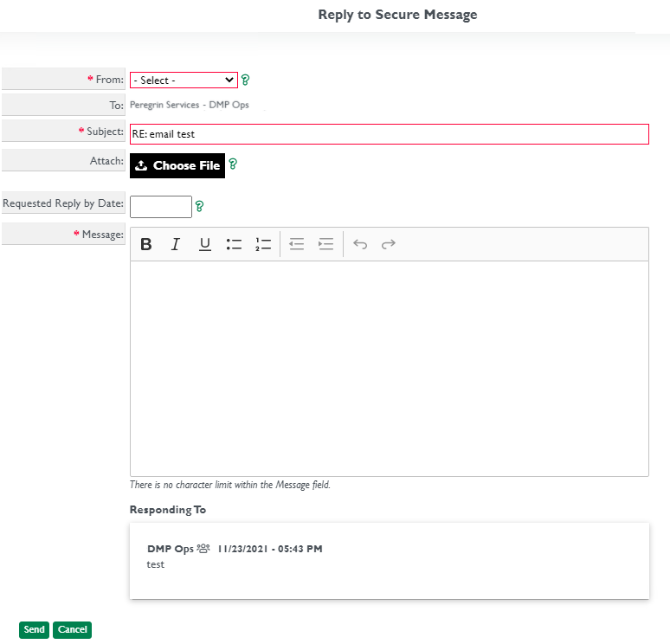Open help icon beside Reply by Date
670x644 pixels.
[200, 206]
